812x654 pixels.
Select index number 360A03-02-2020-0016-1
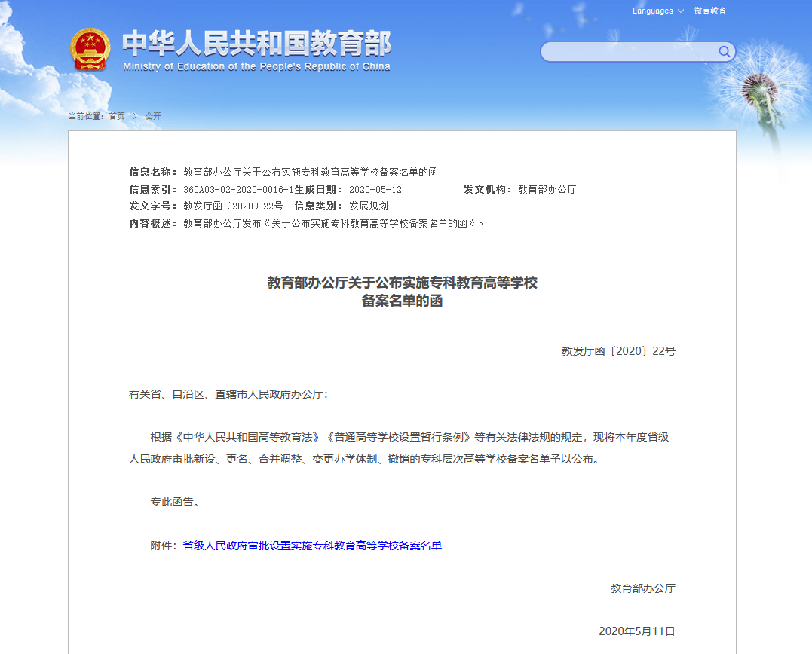(x=238, y=189)
